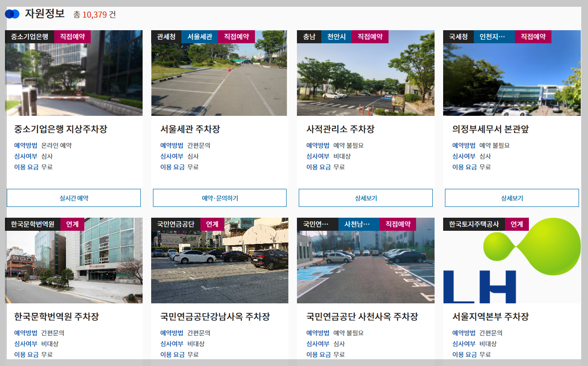Screen dimensions: 588x366
Task: Click the 실시간 예약 button
Action: click(x=73, y=197)
